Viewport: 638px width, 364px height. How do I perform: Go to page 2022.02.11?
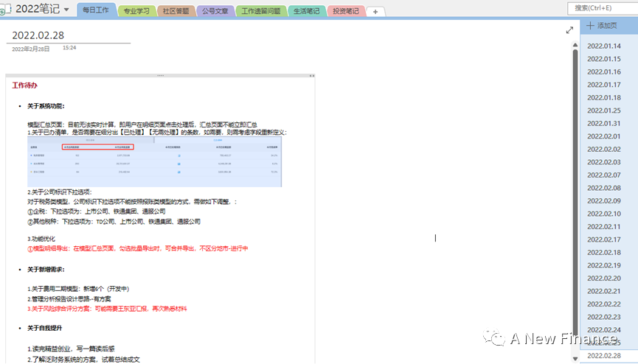[x=604, y=227]
